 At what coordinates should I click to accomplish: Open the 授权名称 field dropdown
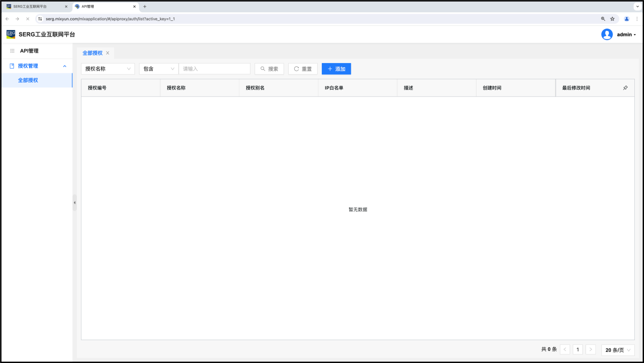[107, 69]
